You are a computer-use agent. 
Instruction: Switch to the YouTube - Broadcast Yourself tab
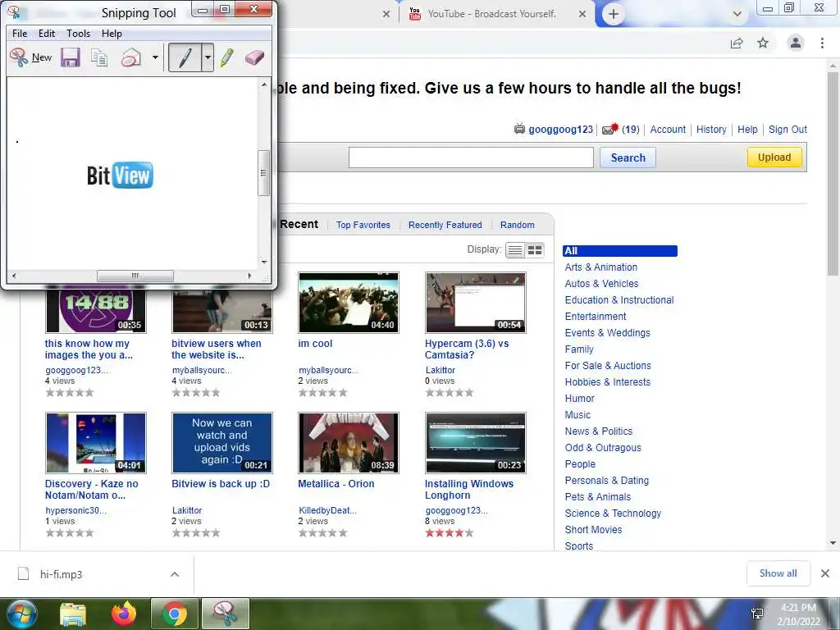click(491, 14)
